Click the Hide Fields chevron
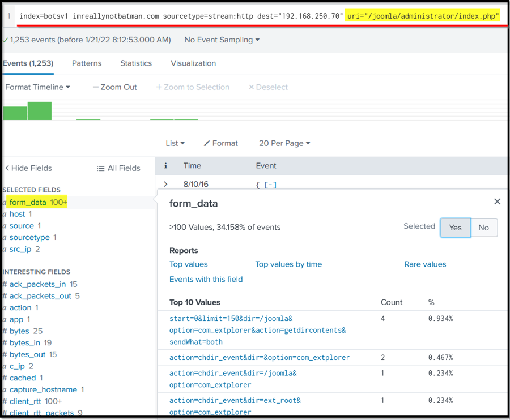 (x=7, y=168)
